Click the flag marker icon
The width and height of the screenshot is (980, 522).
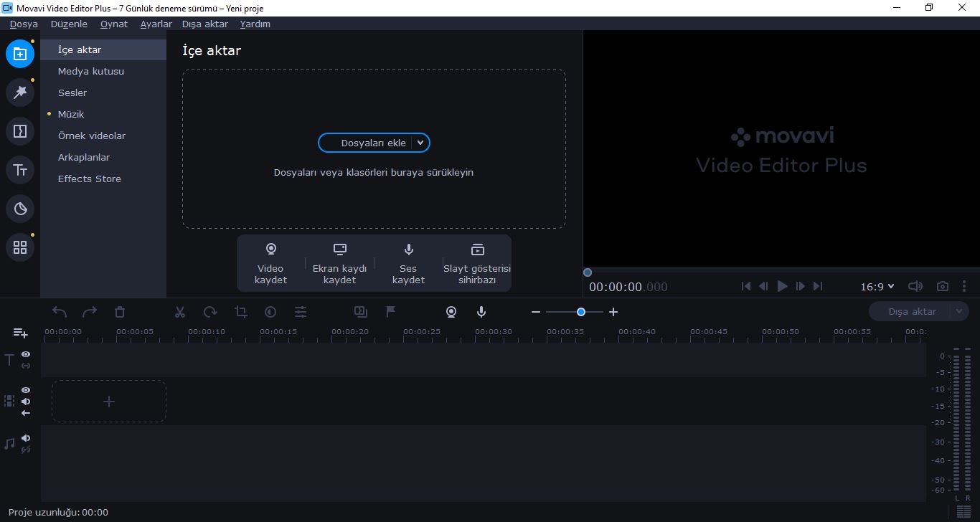(391, 312)
